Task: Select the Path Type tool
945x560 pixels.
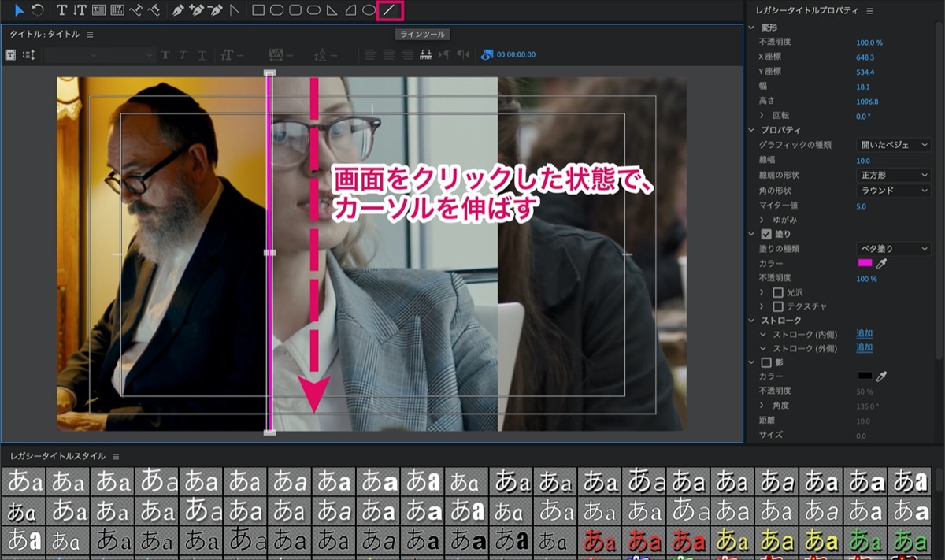Action: click(135, 10)
